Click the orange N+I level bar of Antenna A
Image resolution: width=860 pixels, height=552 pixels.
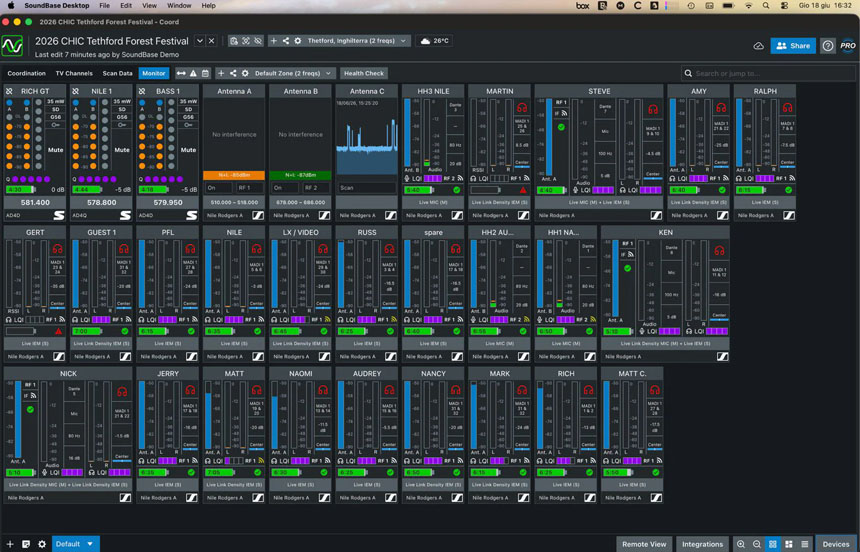tap(234, 176)
